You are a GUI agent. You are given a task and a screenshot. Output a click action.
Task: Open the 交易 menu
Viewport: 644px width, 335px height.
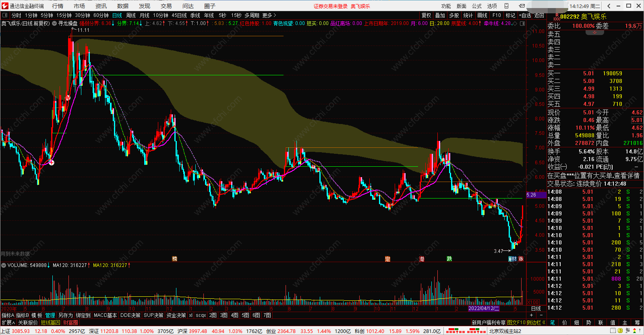click(166, 6)
